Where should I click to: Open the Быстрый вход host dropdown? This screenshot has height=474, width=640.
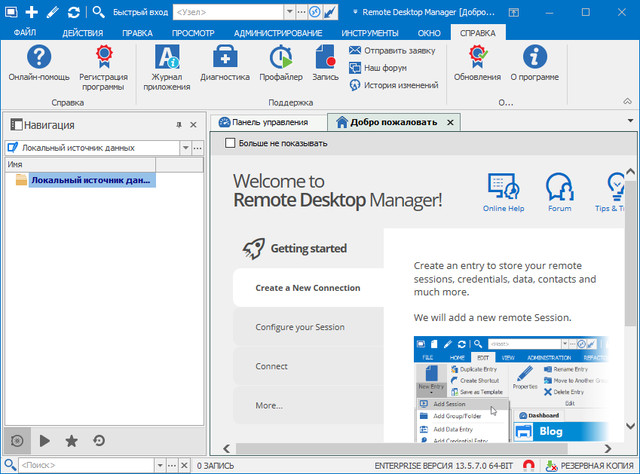(x=289, y=12)
